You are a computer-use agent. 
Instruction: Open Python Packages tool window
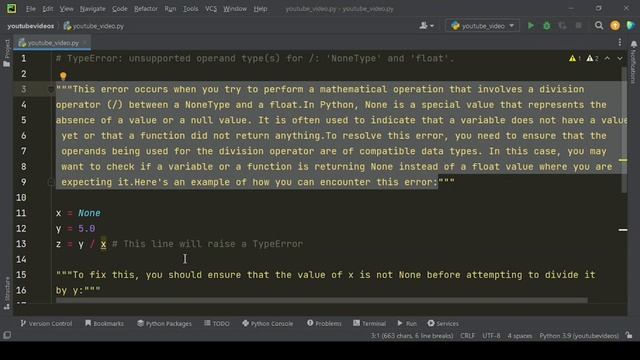164,323
